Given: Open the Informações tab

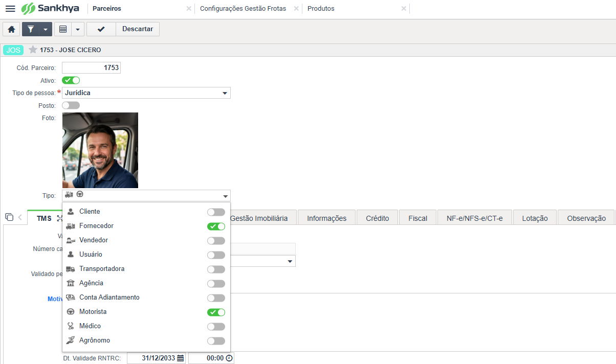Looking at the screenshot, I should coord(327,218).
